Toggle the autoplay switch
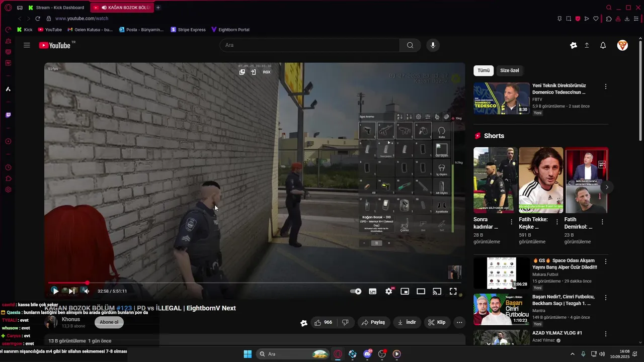This screenshot has width=644, height=362. pos(356,291)
